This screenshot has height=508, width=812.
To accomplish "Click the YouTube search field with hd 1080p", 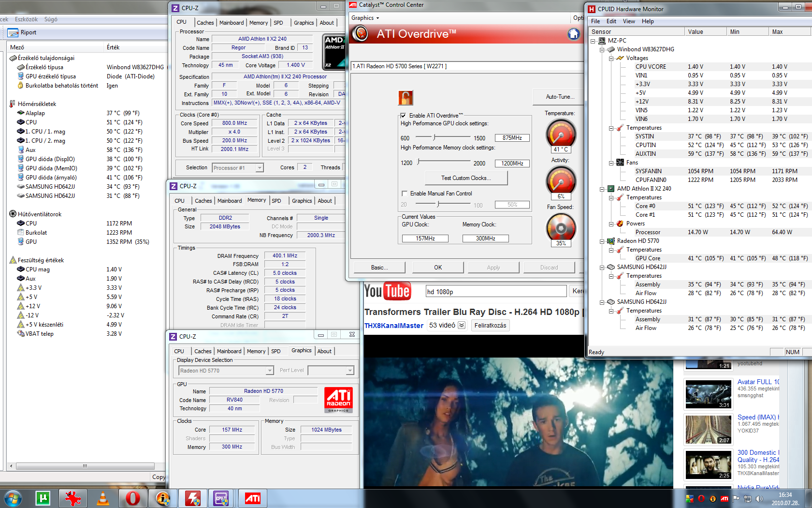I will pyautogui.click(x=496, y=291).
